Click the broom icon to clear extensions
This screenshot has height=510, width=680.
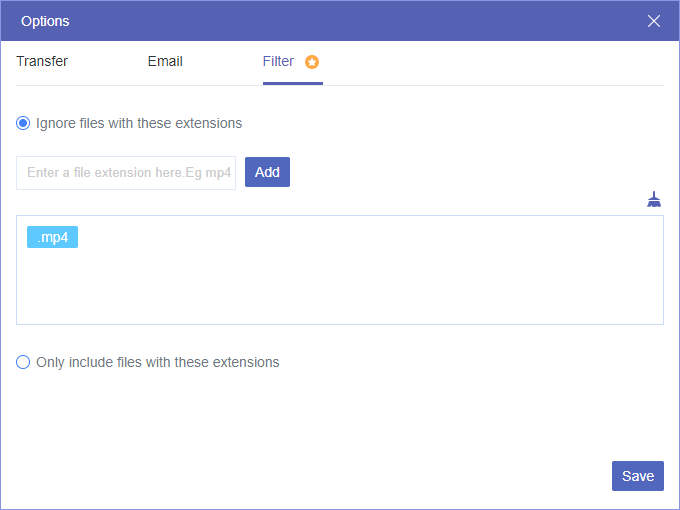coord(654,199)
